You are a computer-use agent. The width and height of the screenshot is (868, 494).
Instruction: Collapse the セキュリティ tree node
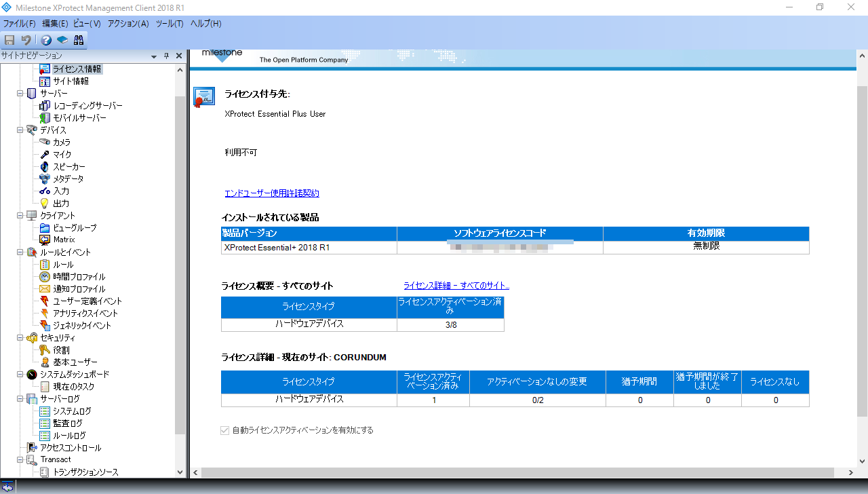[x=20, y=338]
